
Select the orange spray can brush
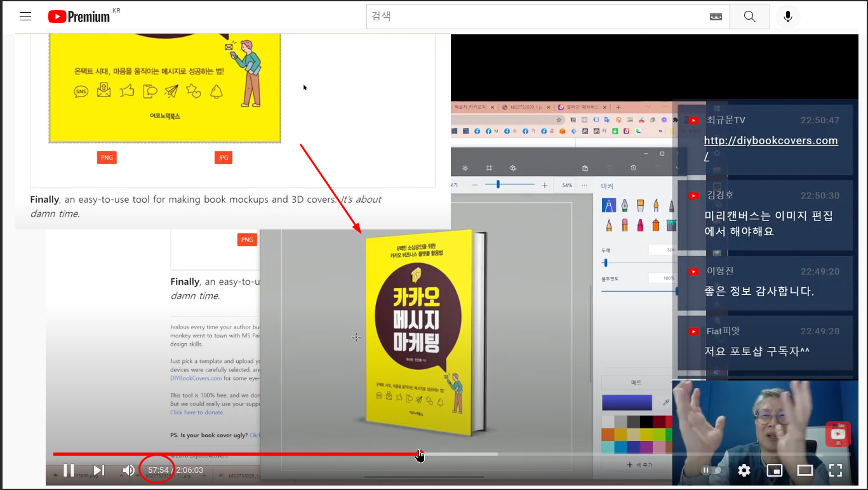point(655,225)
